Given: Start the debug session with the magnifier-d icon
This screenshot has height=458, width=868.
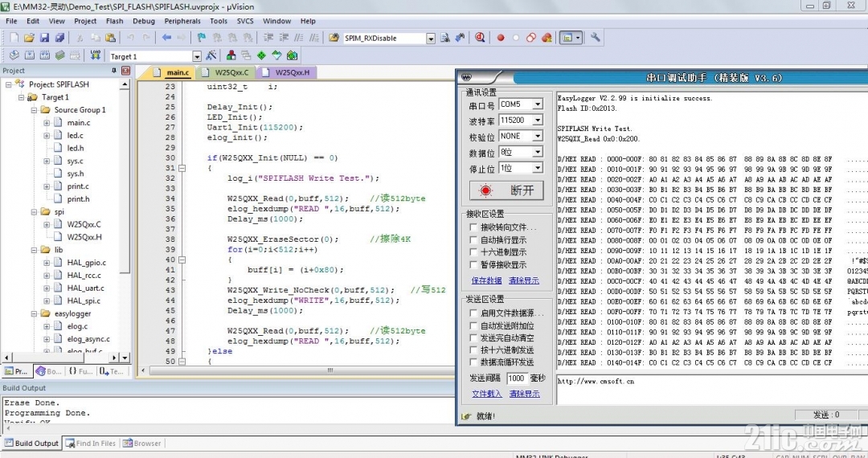Looking at the screenshot, I should 480,38.
